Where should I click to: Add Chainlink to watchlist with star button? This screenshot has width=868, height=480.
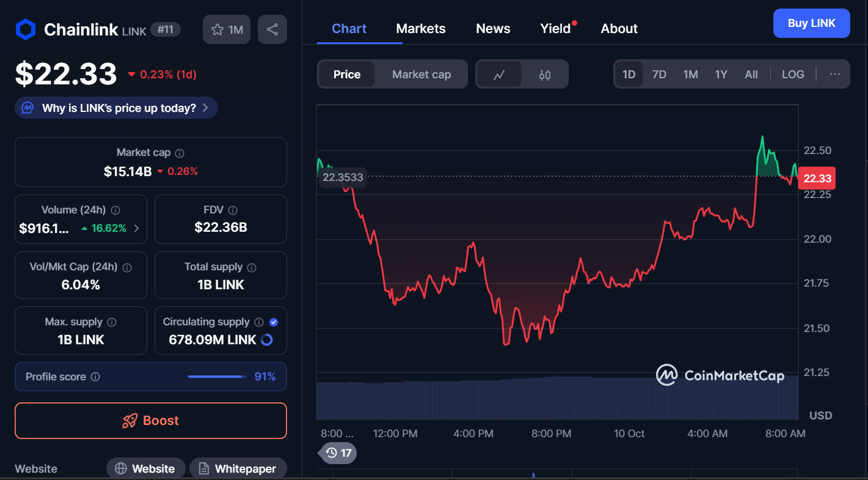(227, 29)
